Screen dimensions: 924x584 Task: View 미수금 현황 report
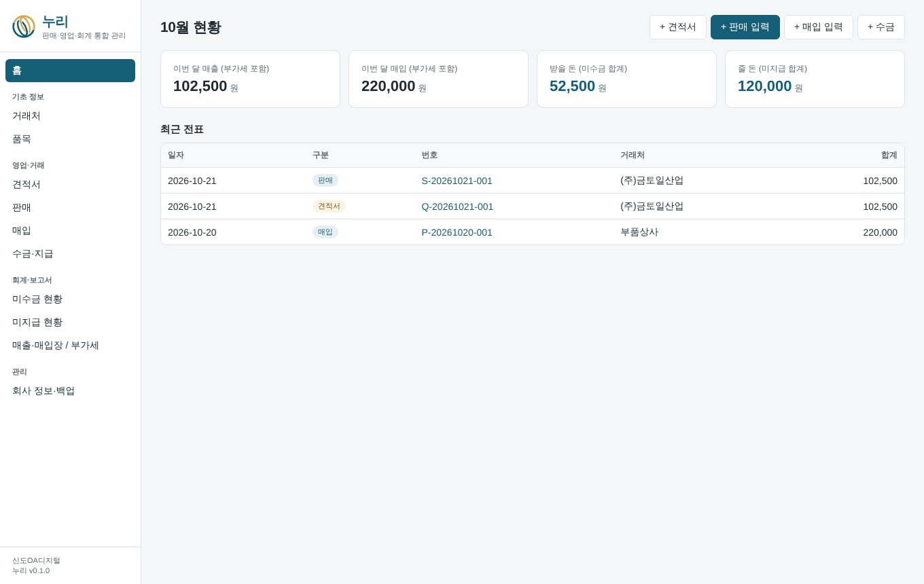click(x=70, y=299)
